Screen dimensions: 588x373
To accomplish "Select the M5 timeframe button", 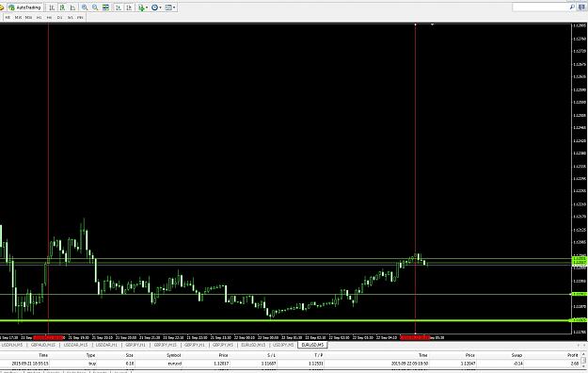I will [x=8, y=17].
